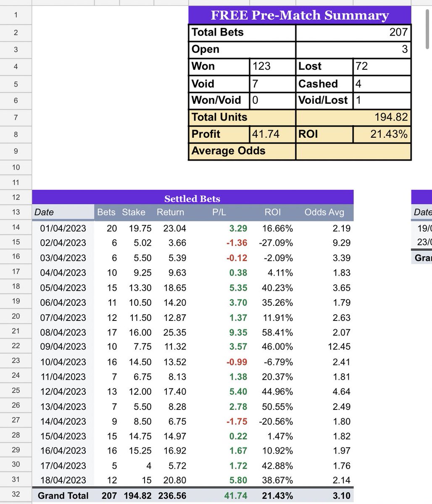Image resolution: width=432 pixels, height=504 pixels.
Task: Select the date cell 03/04/2023
Action: (63, 258)
